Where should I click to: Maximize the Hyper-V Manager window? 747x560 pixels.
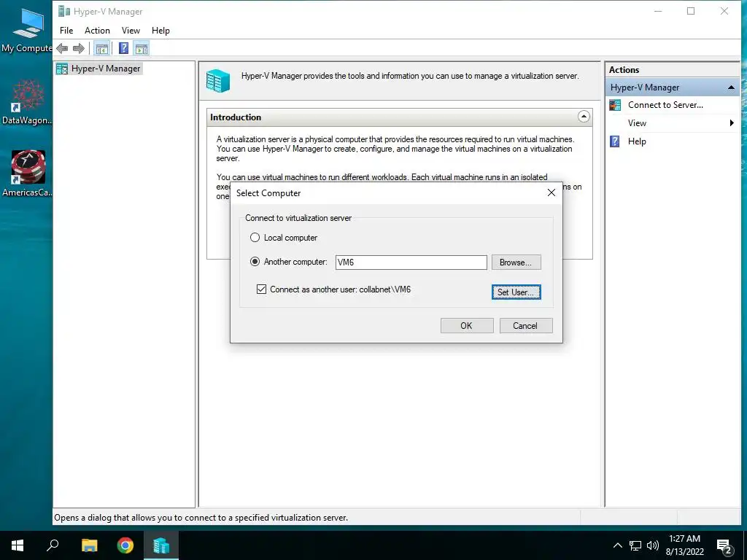point(691,11)
